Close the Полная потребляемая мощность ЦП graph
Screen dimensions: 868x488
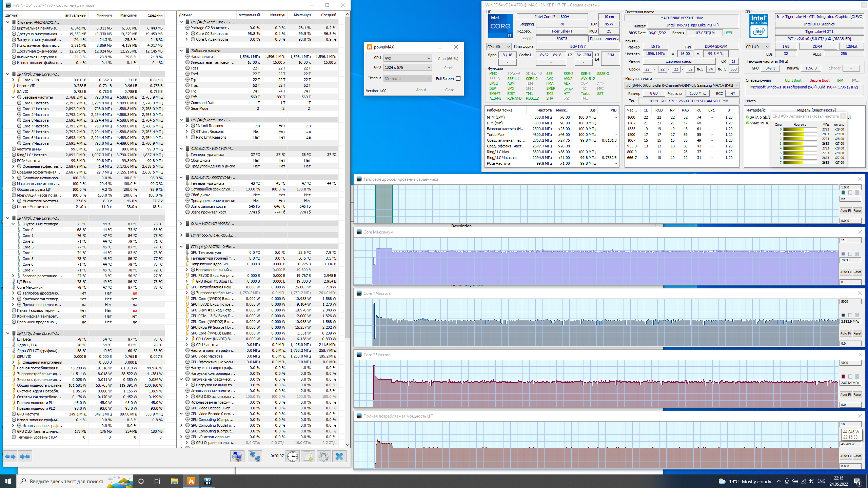click(x=860, y=416)
